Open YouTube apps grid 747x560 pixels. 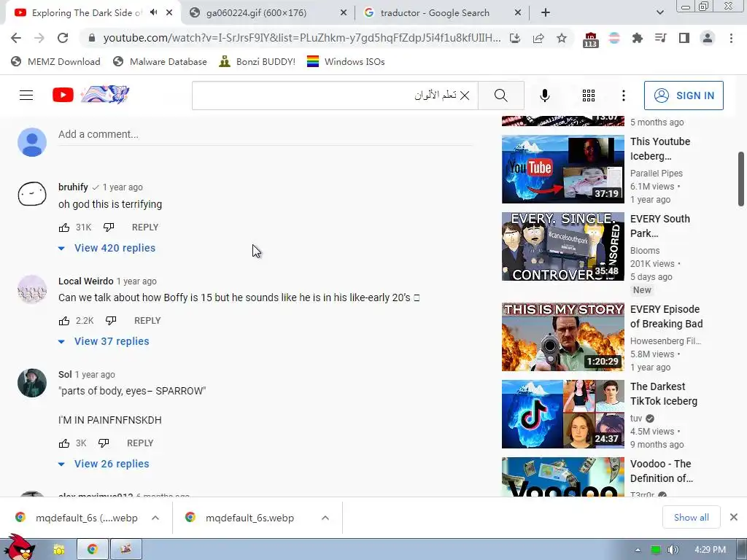click(589, 96)
